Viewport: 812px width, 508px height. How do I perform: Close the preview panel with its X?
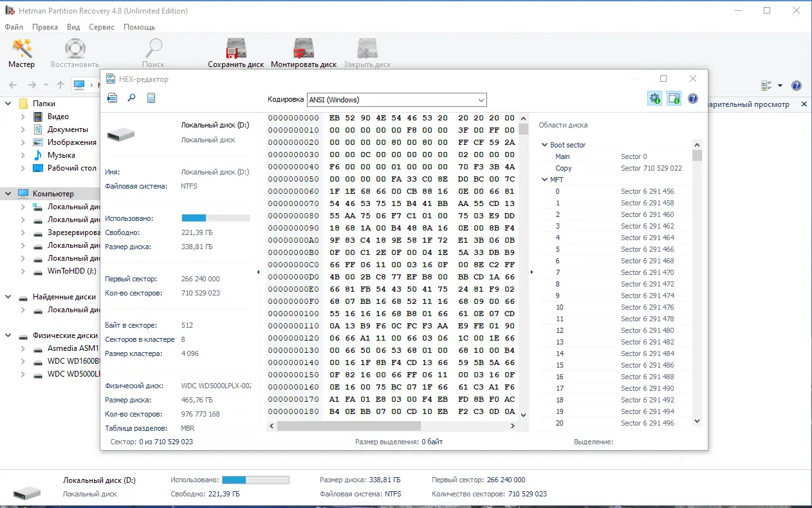tap(804, 104)
